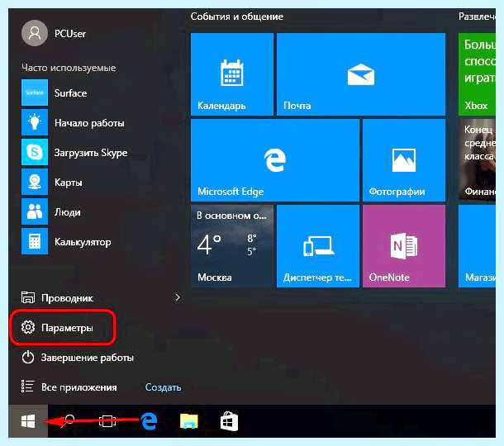Open the Фотографии photos tile

(x=404, y=160)
